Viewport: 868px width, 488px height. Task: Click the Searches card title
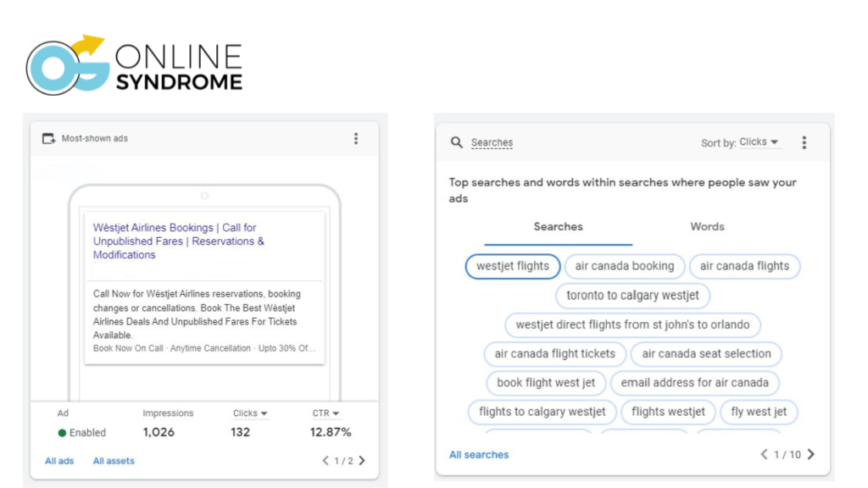click(492, 142)
